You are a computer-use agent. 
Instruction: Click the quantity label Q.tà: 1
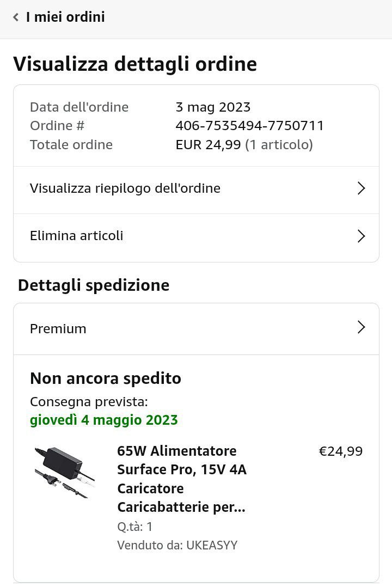pyautogui.click(x=135, y=527)
